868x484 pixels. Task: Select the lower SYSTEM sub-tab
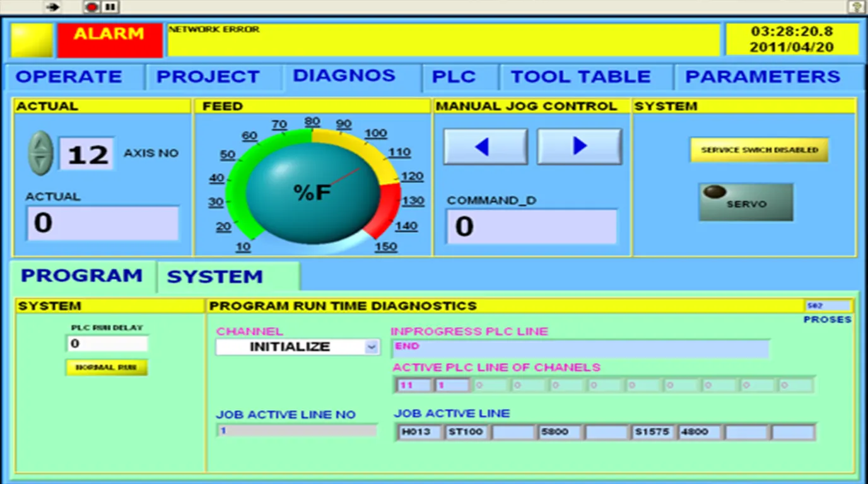point(215,277)
